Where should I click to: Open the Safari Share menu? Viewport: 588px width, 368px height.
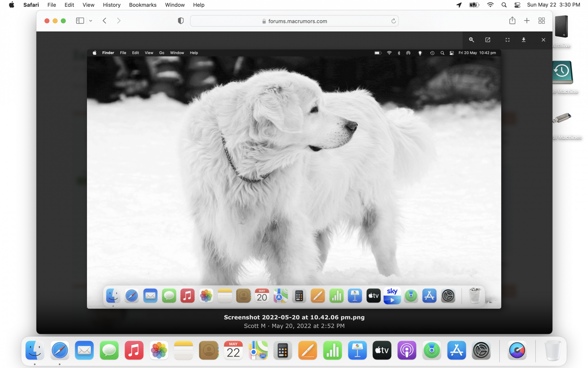click(x=512, y=21)
